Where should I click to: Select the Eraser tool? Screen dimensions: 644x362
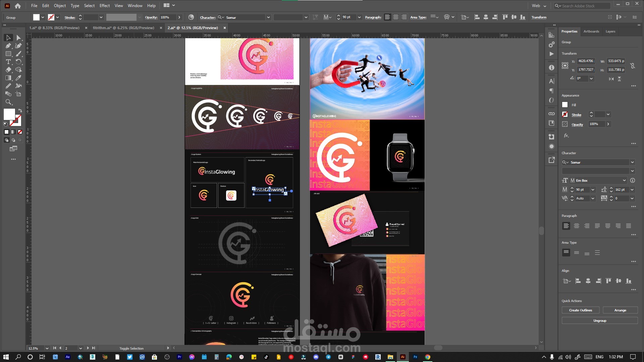point(8,70)
